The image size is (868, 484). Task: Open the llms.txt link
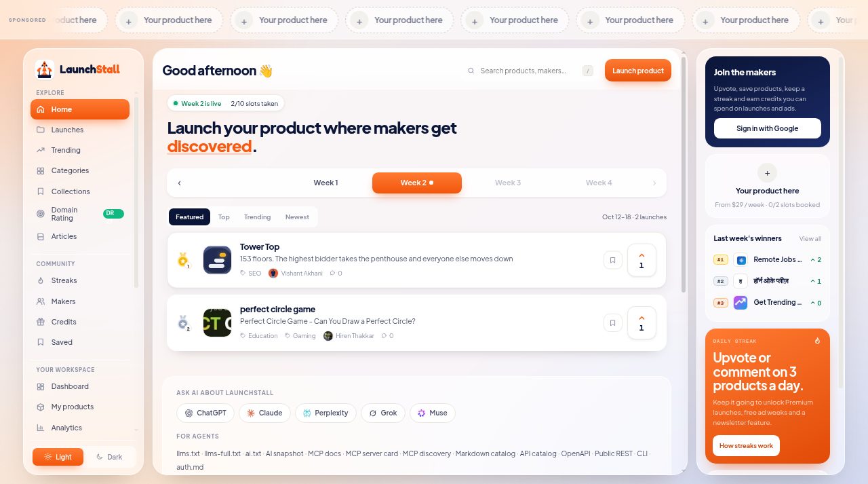pyautogui.click(x=188, y=453)
